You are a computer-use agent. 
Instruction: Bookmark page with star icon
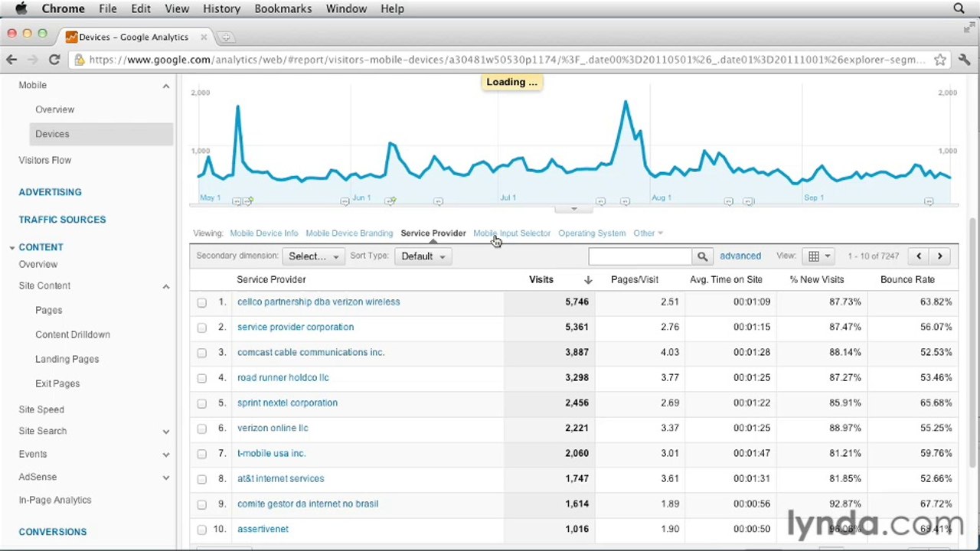coord(940,60)
